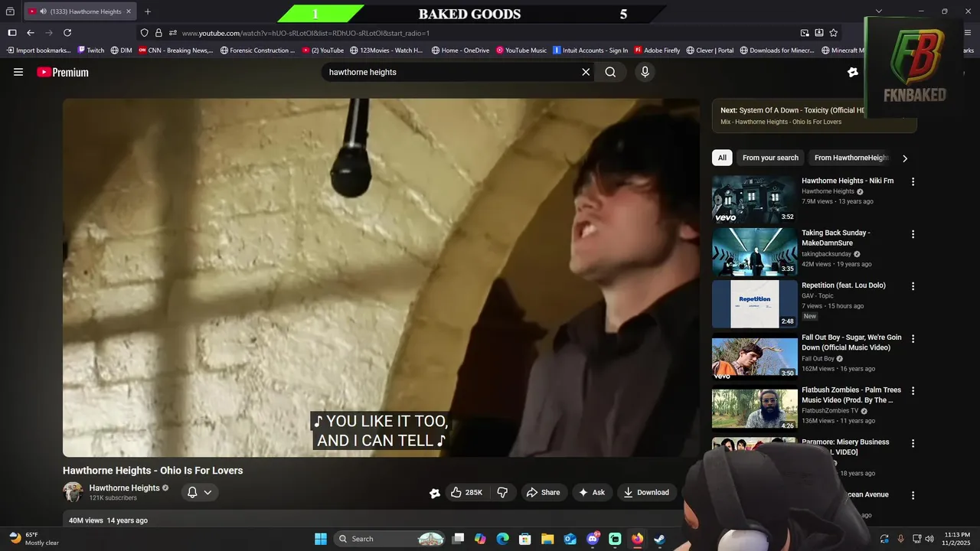Image resolution: width=980 pixels, height=551 pixels.
Task: Like the video with thumbs up
Action: click(x=466, y=492)
